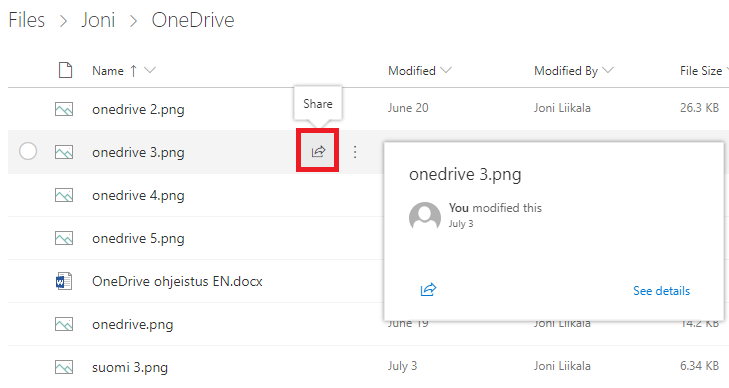The image size is (729, 388).
Task: Navigate to Files in the breadcrumb
Action: pyautogui.click(x=27, y=20)
